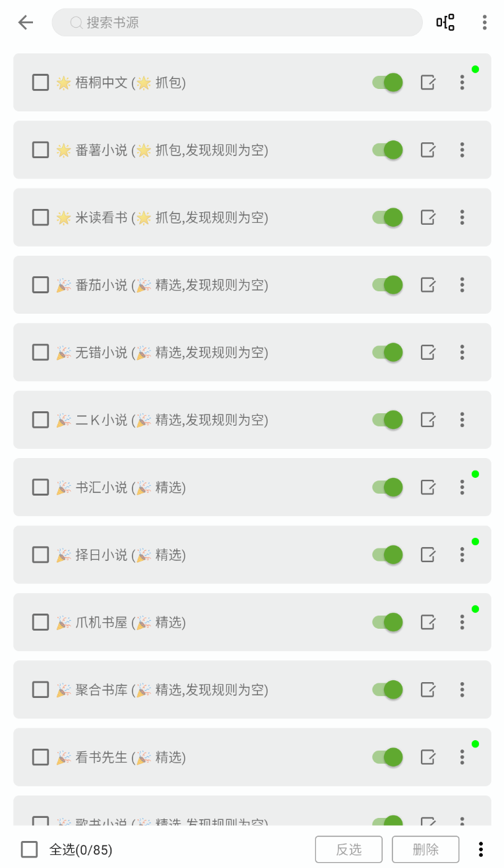Show overflow menu for 聚合书库
This screenshot has width=504, height=868.
pyautogui.click(x=462, y=689)
